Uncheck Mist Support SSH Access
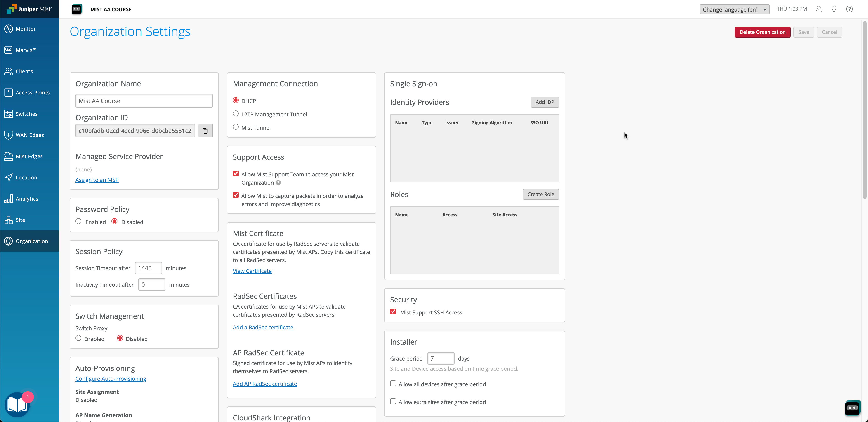The width and height of the screenshot is (868, 422). [393, 312]
